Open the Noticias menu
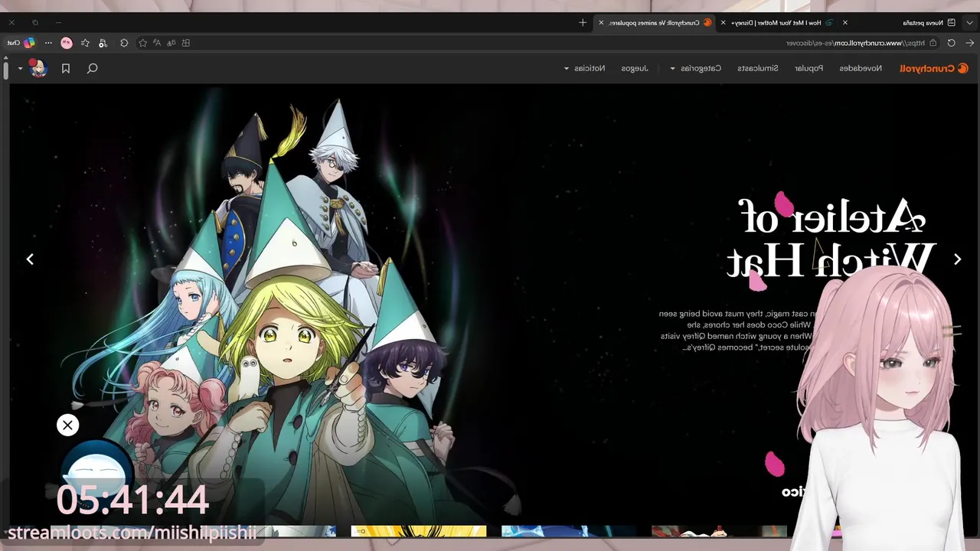980x551 pixels. click(x=590, y=68)
